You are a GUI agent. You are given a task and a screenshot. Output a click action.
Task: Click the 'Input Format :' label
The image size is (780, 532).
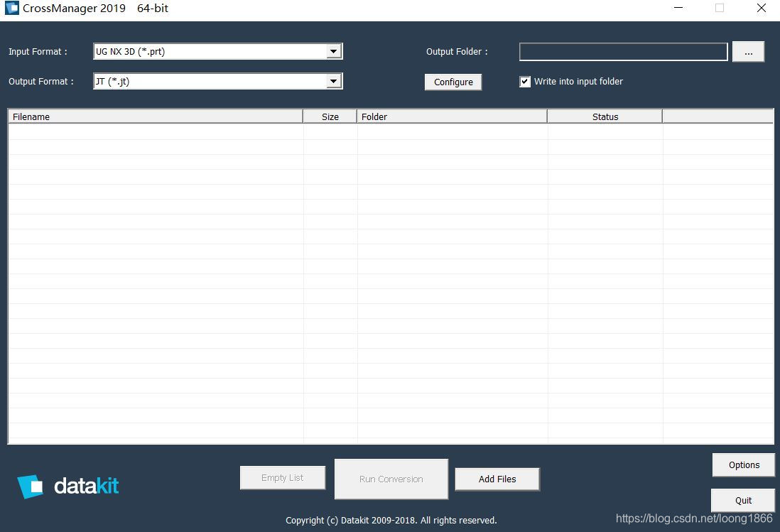[38, 52]
